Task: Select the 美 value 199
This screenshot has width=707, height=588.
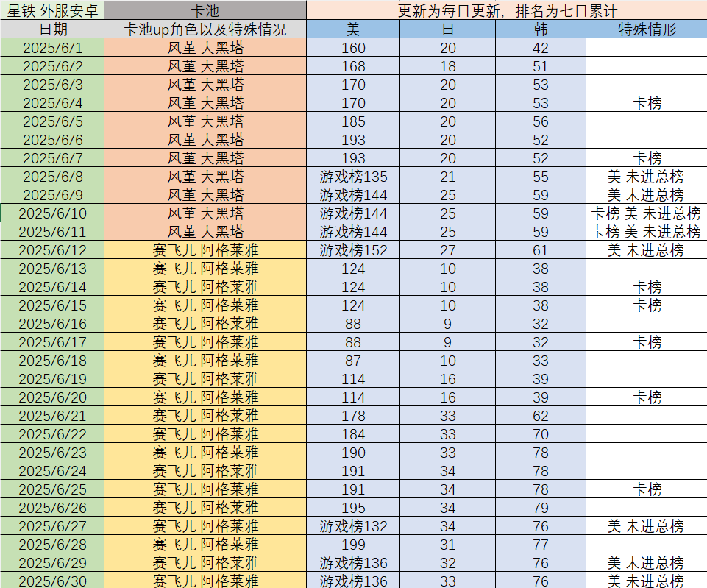Action: pyautogui.click(x=353, y=545)
